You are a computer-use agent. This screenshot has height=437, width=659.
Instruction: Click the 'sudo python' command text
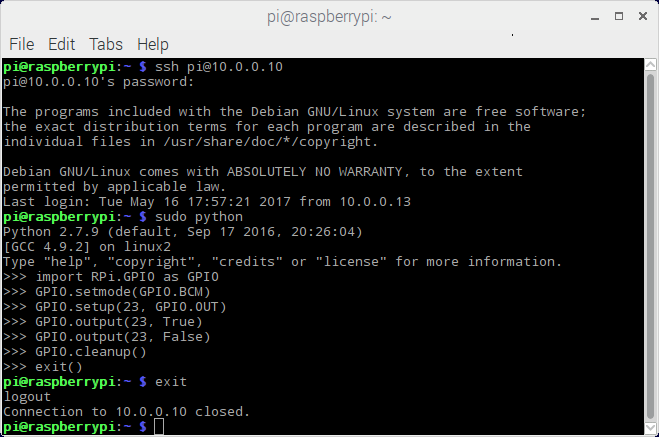coord(199,217)
